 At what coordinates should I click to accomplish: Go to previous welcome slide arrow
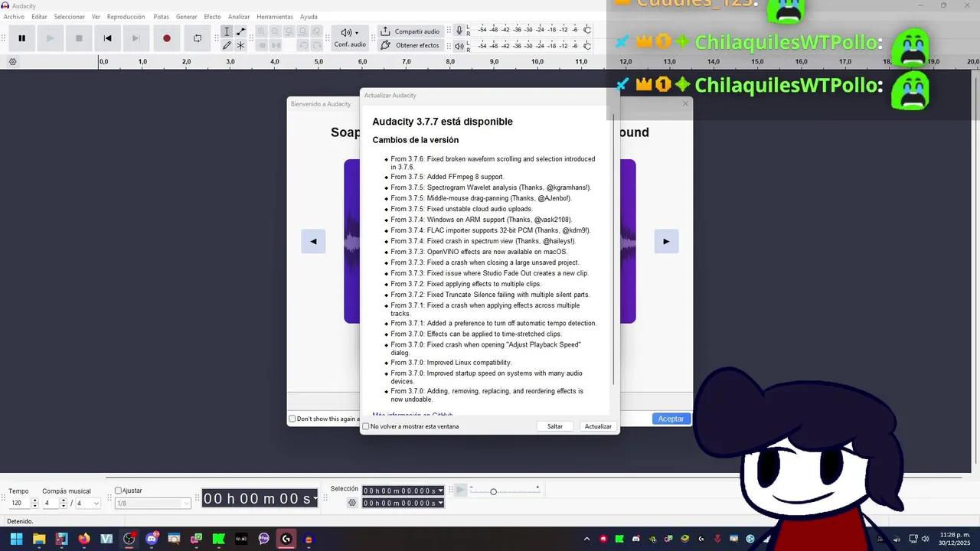click(313, 241)
